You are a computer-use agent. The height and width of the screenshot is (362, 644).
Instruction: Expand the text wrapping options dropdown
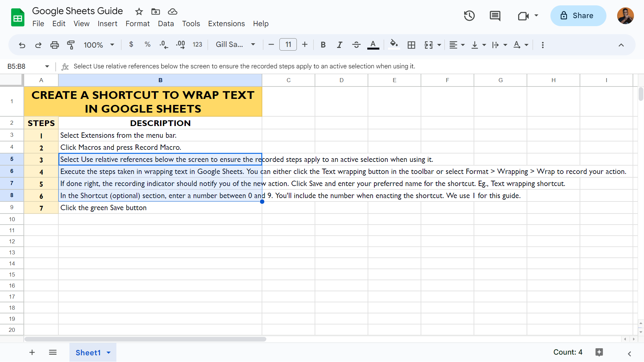(x=505, y=45)
